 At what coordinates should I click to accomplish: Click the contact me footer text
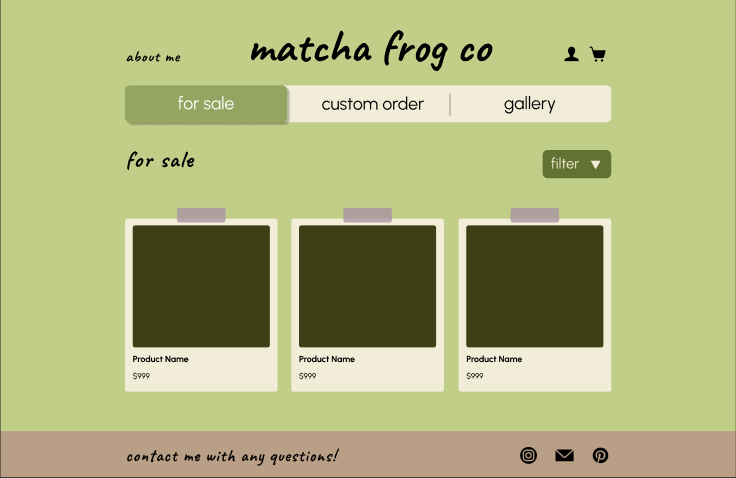pyautogui.click(x=232, y=457)
